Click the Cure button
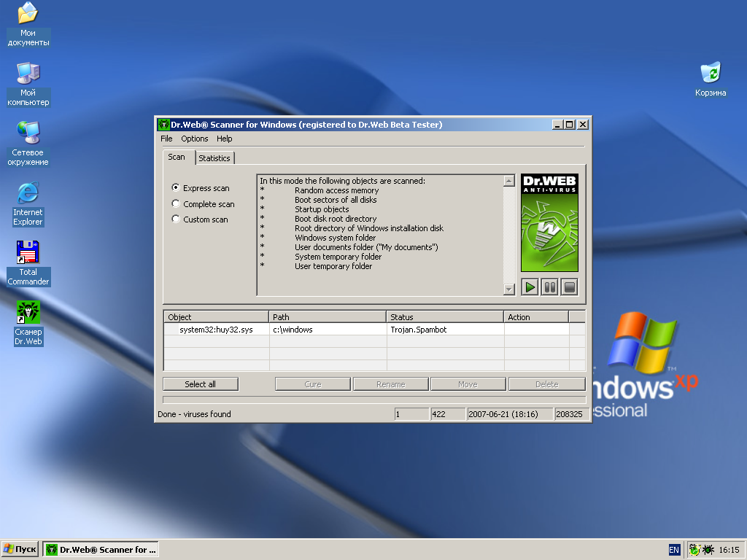The width and height of the screenshot is (747, 560). click(x=313, y=384)
